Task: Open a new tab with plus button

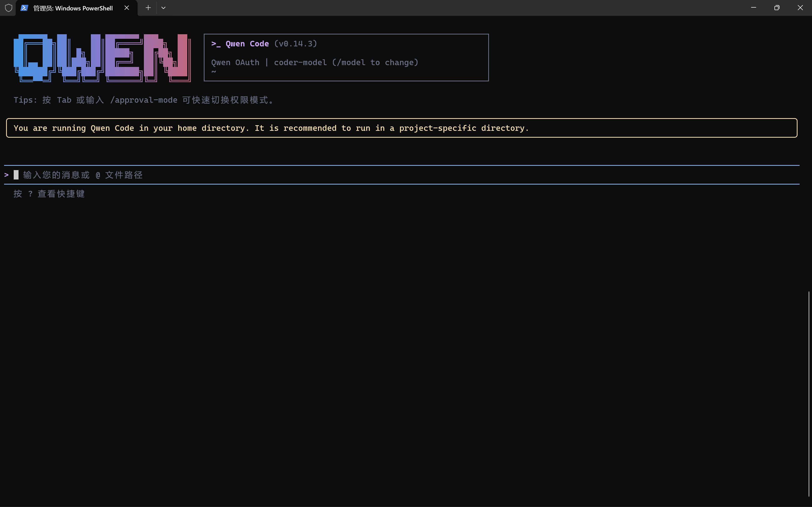Action: [148, 8]
